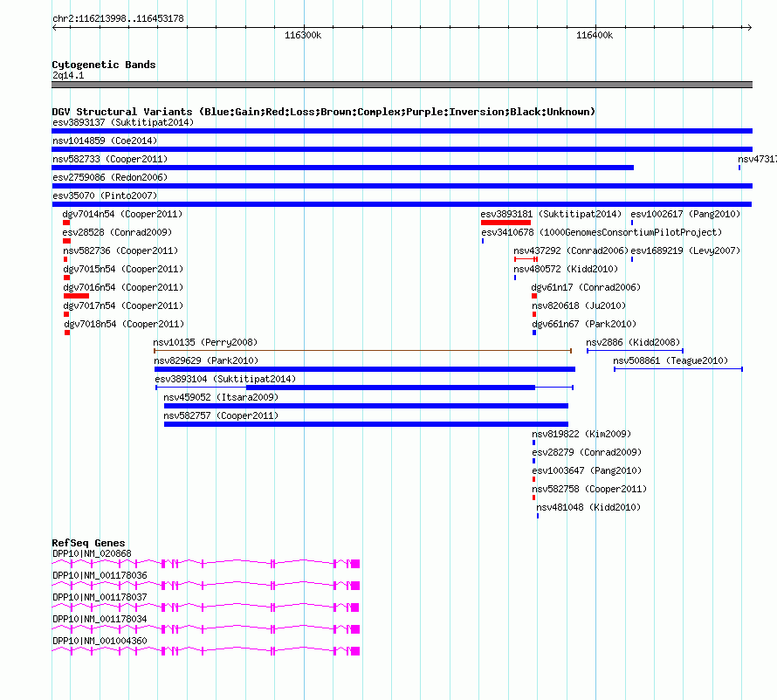Viewport: 777px width, 700px height.
Task: Click the esv3893137 (Suktitipat2014) variant label
Action: (123, 122)
